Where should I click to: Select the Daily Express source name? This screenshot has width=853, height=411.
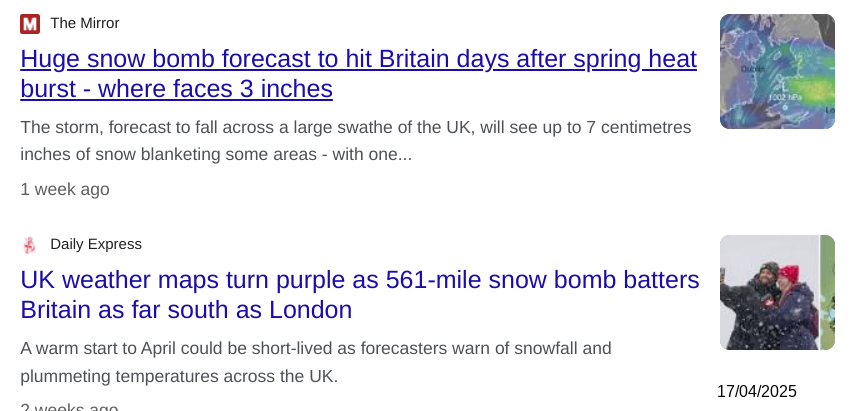coord(96,244)
